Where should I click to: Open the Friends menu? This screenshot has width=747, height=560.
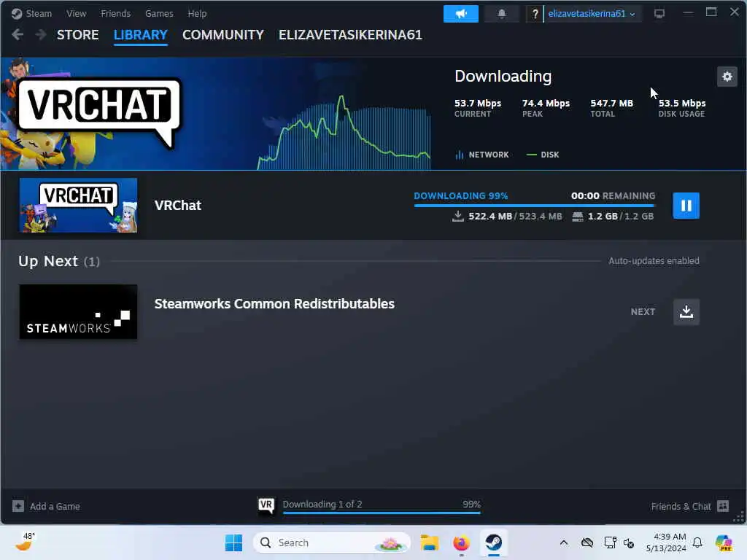tap(115, 13)
